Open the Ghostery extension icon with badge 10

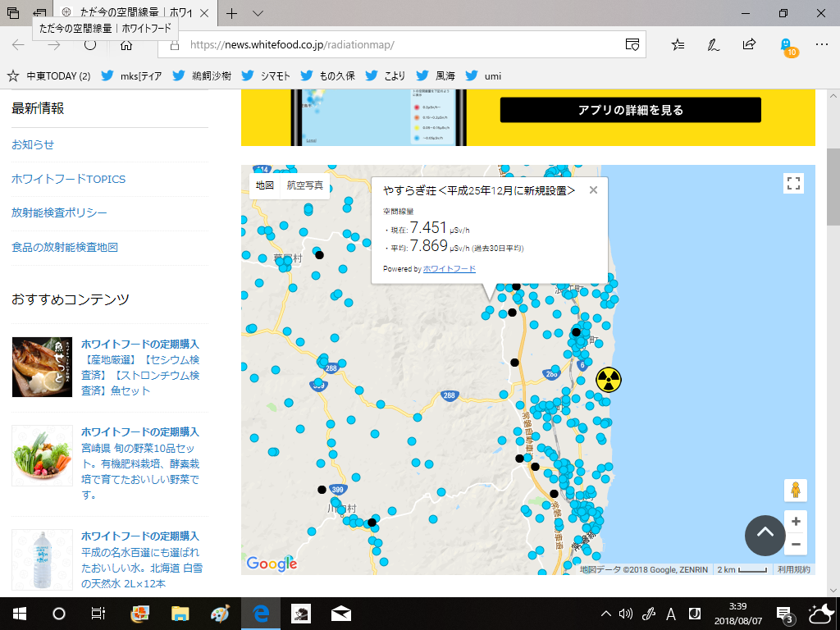(787, 46)
